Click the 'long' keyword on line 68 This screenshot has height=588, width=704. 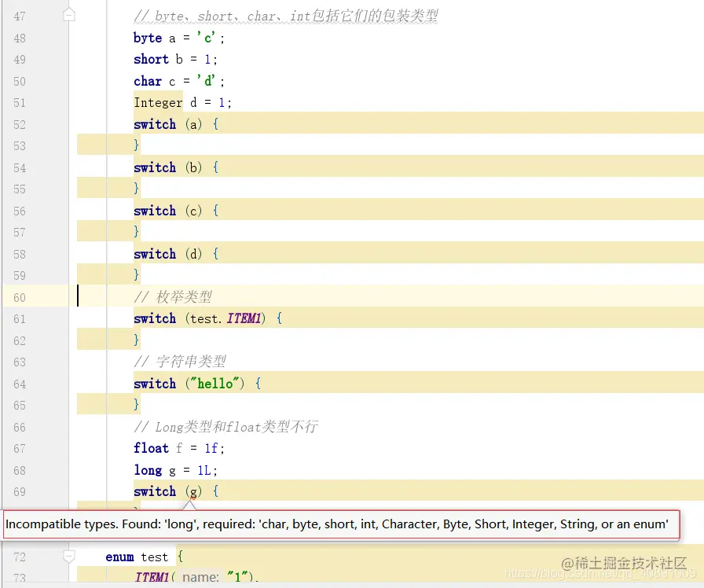click(x=148, y=470)
